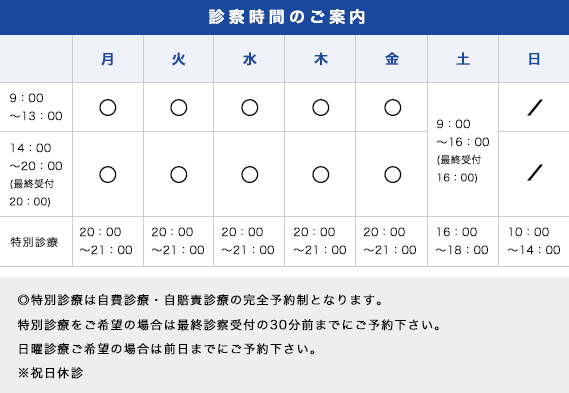Click the 診察時間のご案内 title banner
This screenshot has width=569, height=393.
click(284, 17)
